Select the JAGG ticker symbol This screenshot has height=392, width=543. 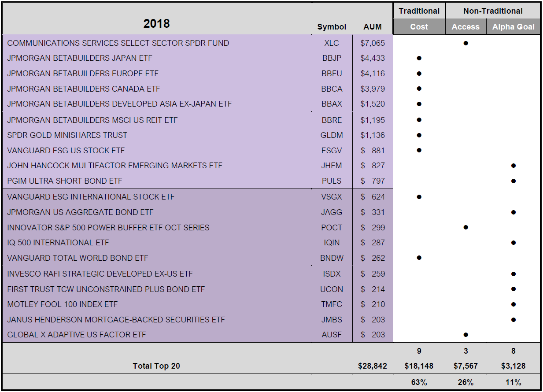tap(332, 212)
